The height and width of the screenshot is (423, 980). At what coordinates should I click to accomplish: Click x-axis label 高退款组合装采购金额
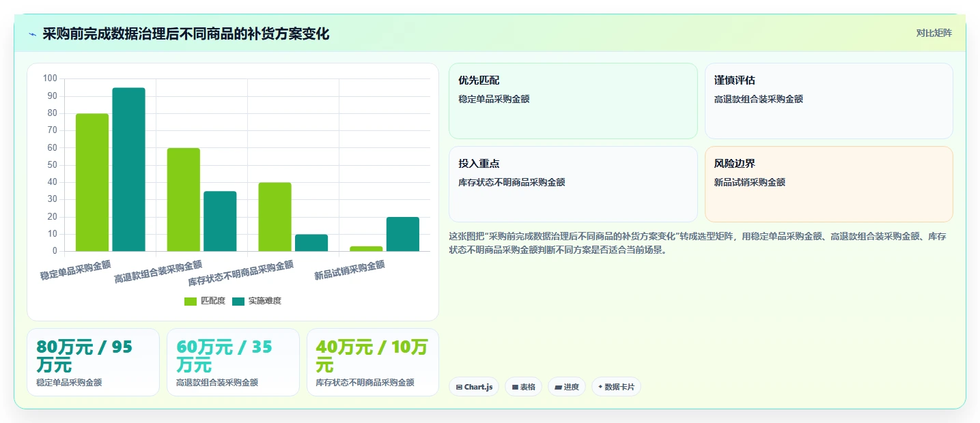(x=158, y=272)
